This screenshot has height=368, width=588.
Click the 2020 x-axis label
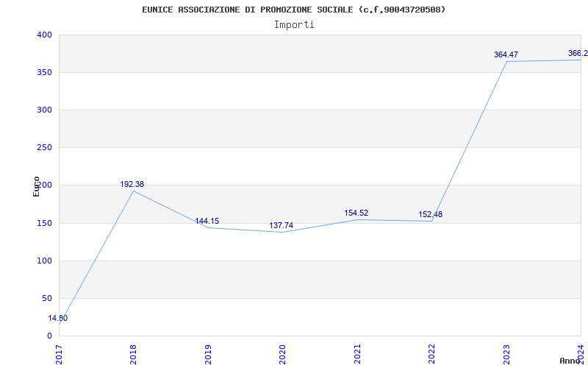(x=282, y=354)
